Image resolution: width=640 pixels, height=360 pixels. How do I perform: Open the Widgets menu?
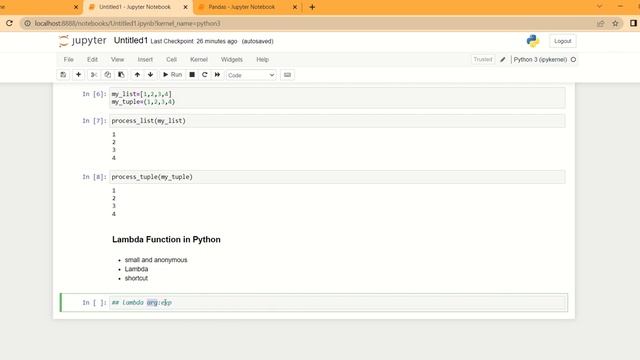(x=232, y=60)
